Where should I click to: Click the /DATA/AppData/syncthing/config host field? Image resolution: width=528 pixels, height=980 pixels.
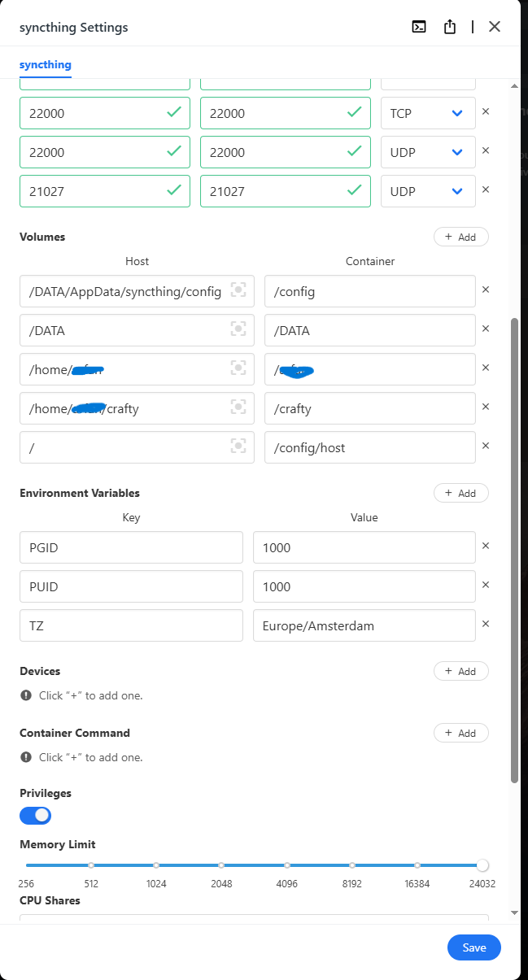[137, 291]
